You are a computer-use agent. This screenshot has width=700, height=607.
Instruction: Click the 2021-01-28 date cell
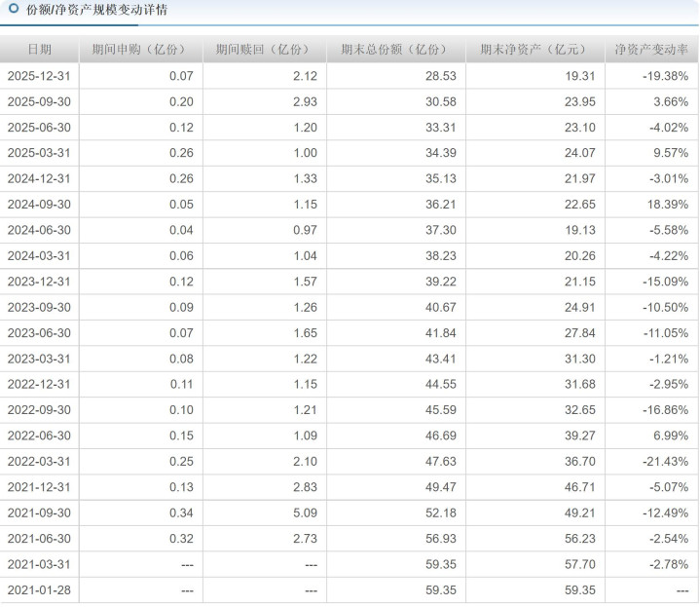pyautogui.click(x=39, y=590)
